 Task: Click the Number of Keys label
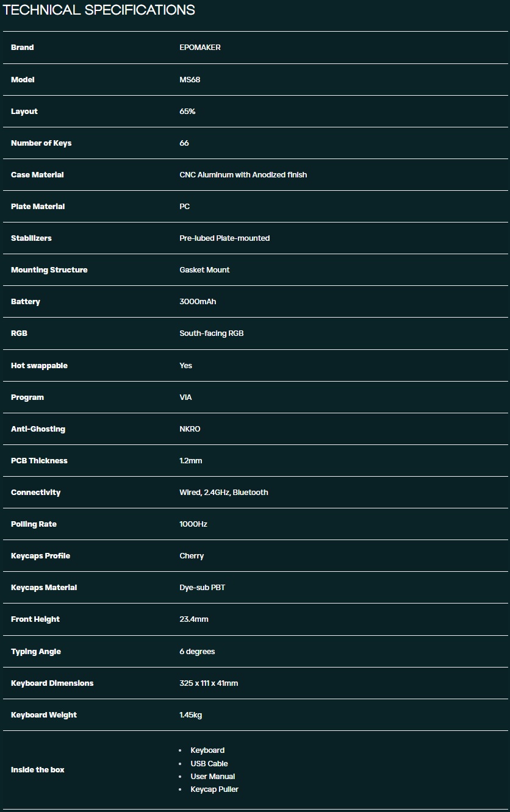point(41,143)
